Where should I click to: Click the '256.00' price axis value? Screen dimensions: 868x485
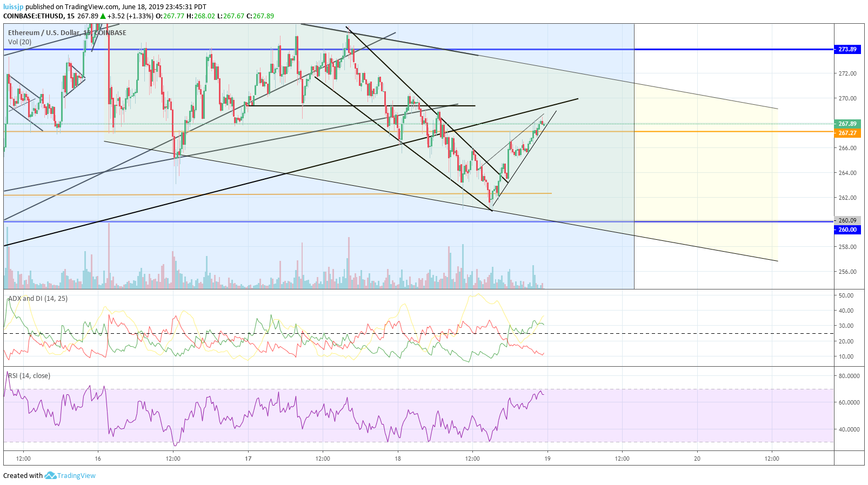tap(847, 272)
